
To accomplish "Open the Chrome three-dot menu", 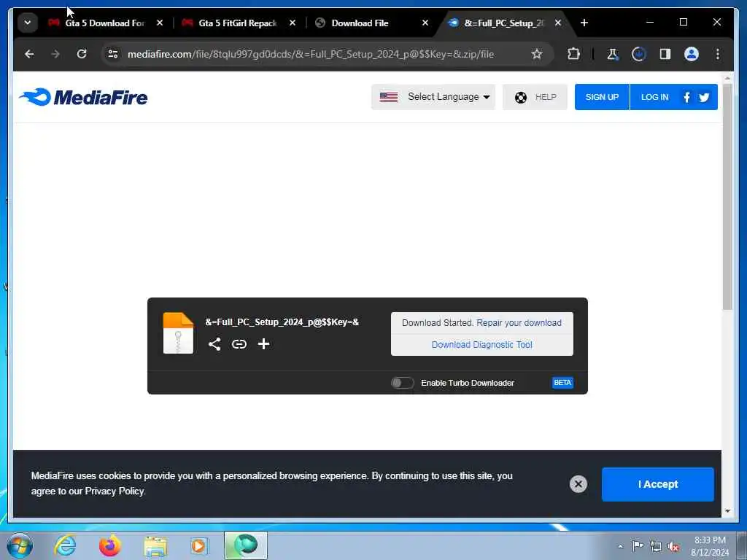I will [718, 54].
